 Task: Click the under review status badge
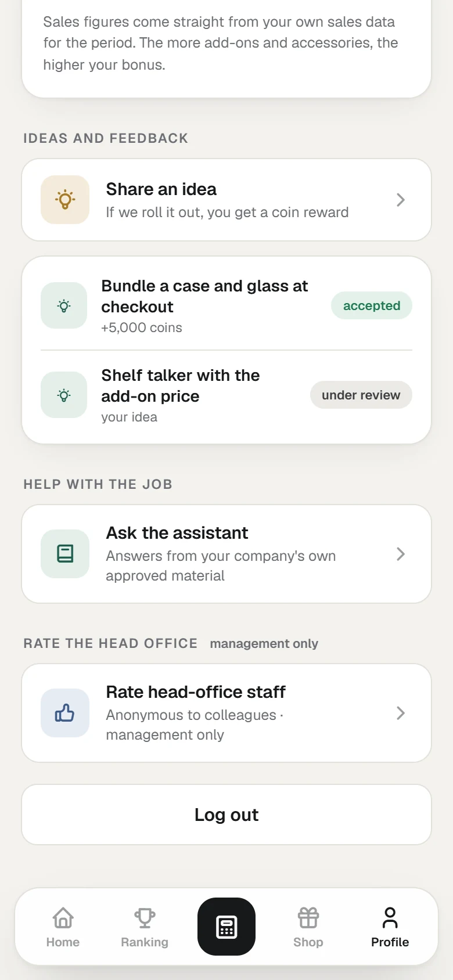pyautogui.click(x=361, y=395)
